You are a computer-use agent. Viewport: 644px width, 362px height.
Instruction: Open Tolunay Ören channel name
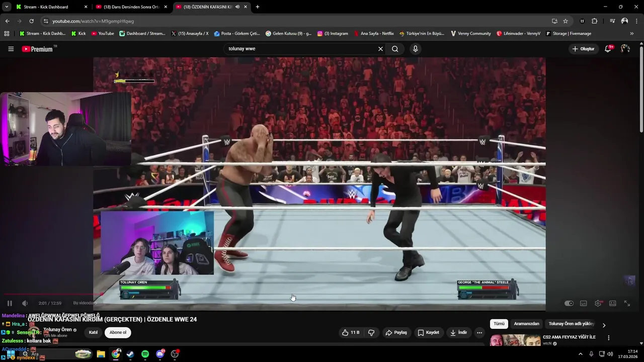point(57,330)
